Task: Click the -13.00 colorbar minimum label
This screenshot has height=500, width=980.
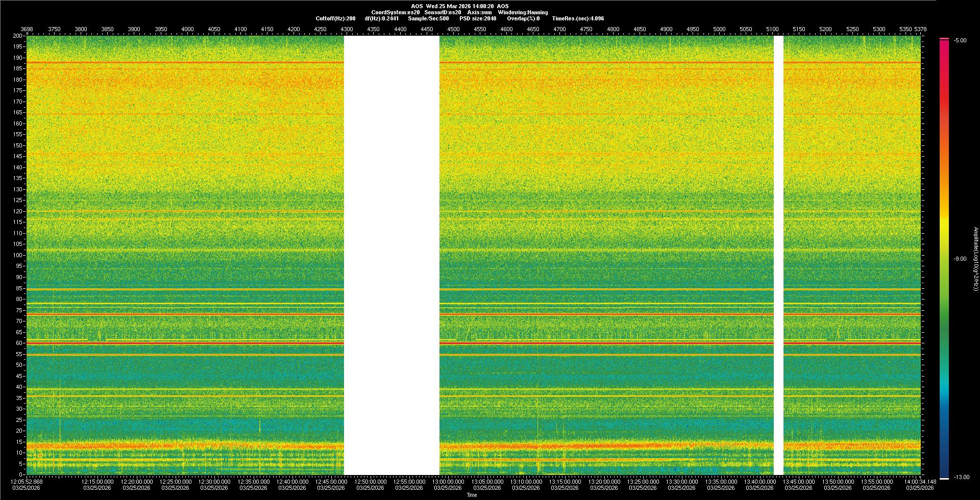Action: point(961,478)
